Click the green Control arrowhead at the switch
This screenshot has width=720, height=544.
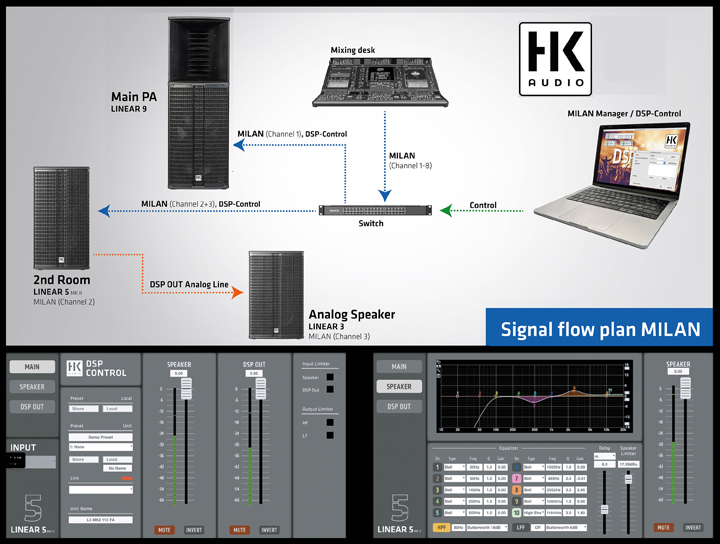pos(446,211)
